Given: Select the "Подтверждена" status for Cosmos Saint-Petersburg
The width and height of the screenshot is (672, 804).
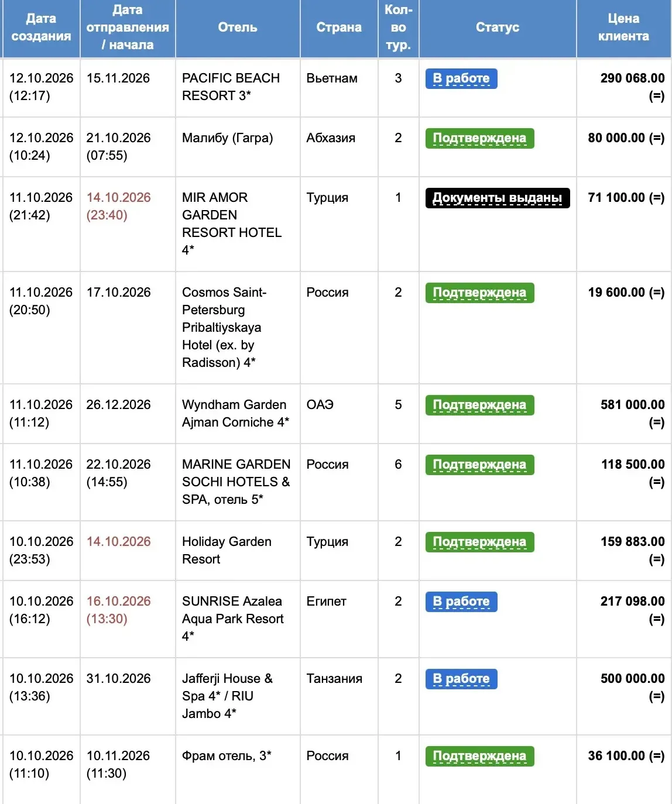Looking at the screenshot, I should pos(479,293).
